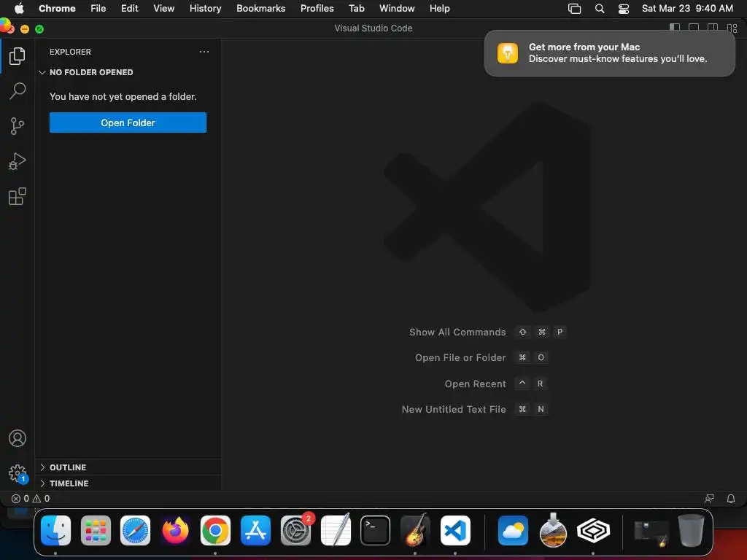Open the History menu
This screenshot has height=560, width=747.
click(x=205, y=8)
